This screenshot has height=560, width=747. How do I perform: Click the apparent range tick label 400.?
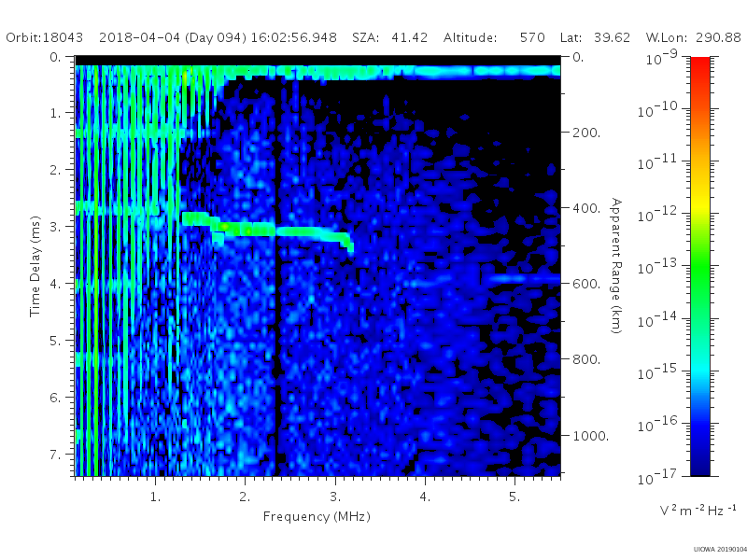pos(586,208)
